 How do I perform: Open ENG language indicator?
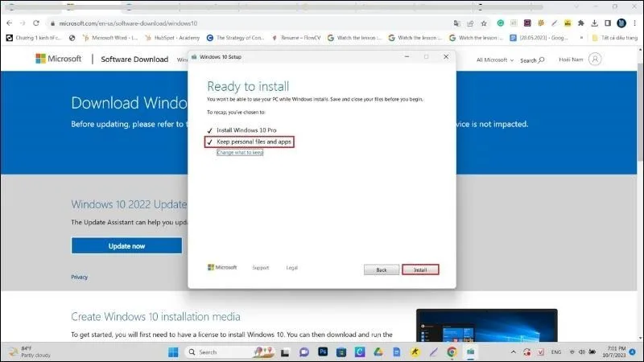(x=556, y=352)
